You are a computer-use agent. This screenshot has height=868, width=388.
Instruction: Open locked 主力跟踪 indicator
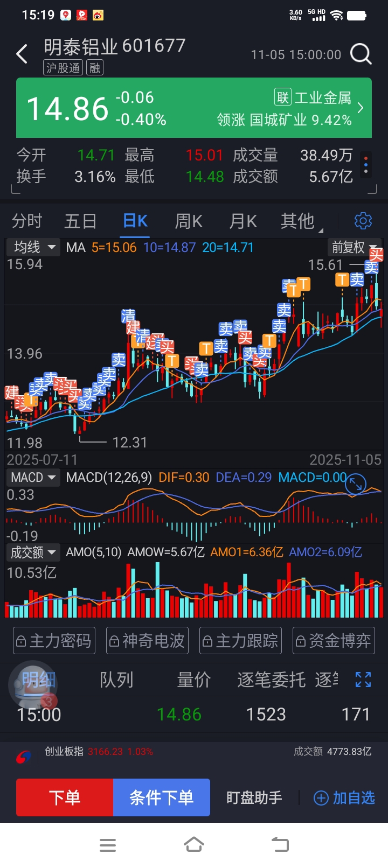coord(240,641)
